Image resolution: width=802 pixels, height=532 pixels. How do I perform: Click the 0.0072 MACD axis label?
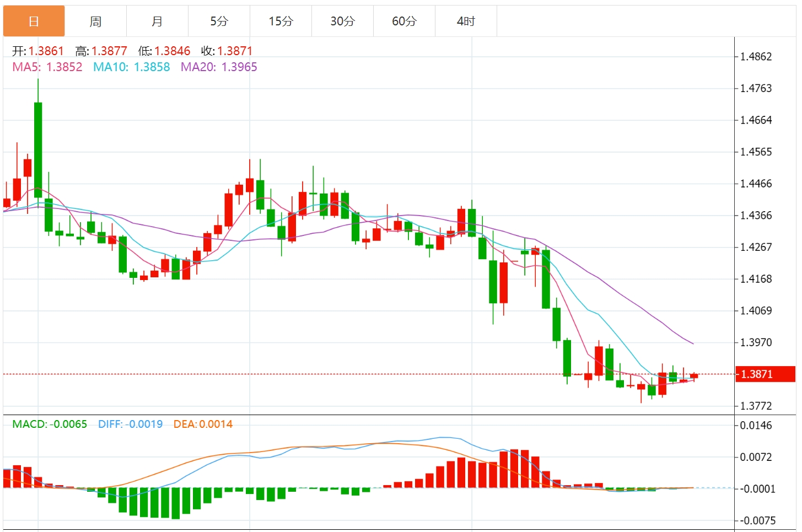pos(756,457)
